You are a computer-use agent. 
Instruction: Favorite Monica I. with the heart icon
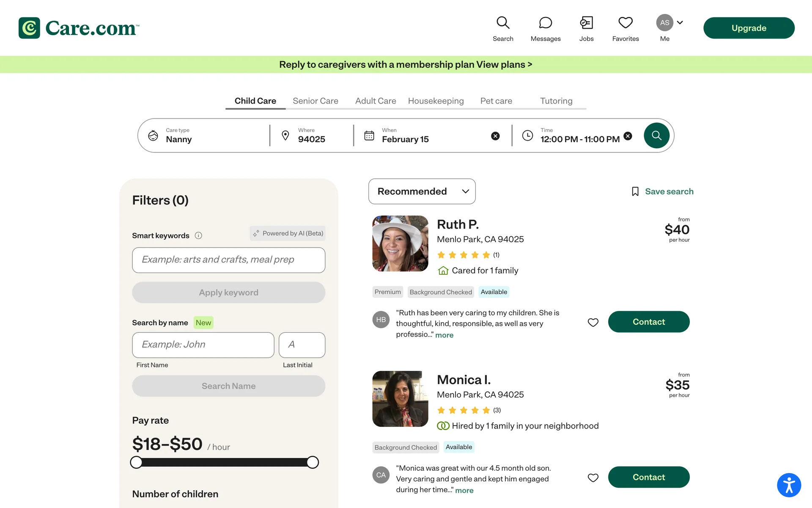click(593, 478)
